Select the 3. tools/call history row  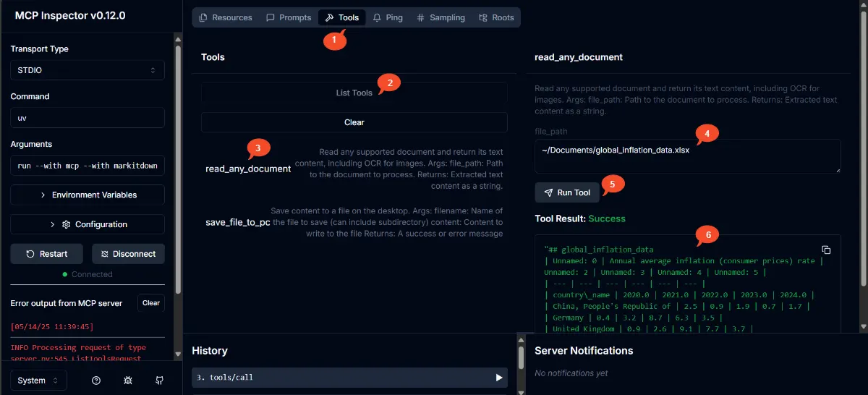tap(350, 378)
